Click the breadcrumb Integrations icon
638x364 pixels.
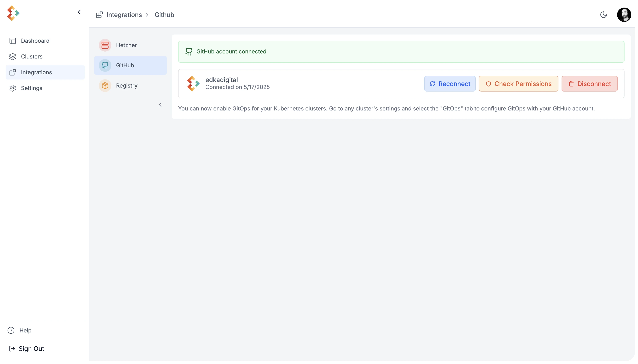(99, 15)
